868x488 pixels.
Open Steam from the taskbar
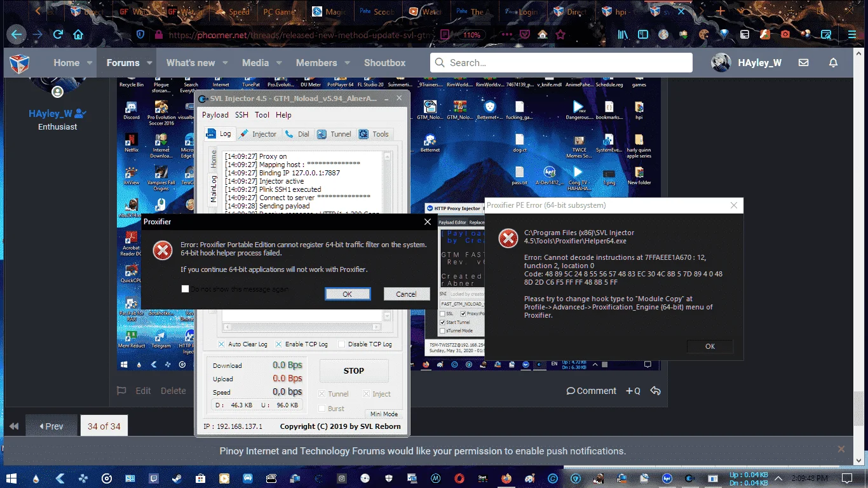point(177,478)
